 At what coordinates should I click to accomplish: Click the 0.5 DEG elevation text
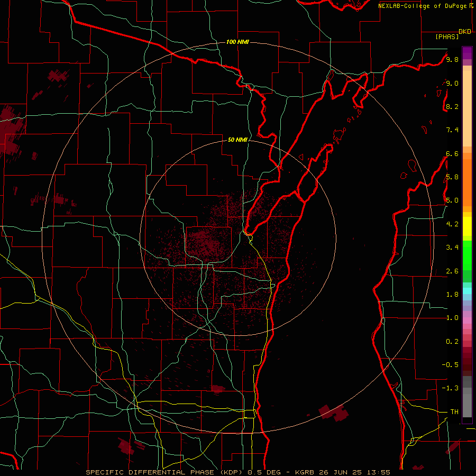[x=264, y=472]
